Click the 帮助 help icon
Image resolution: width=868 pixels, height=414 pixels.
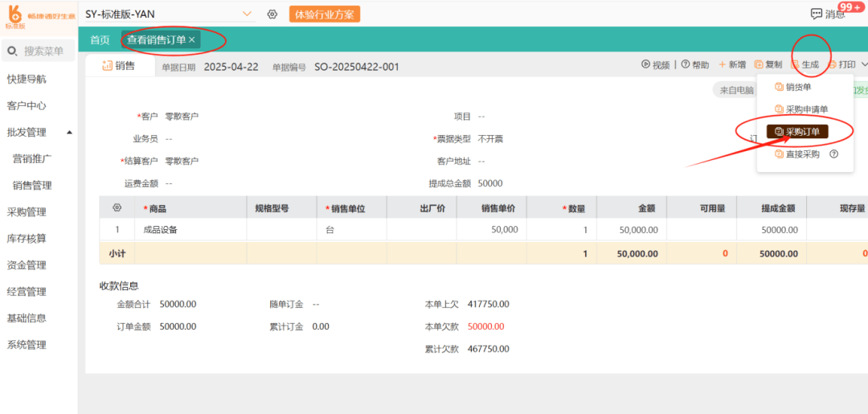pyautogui.click(x=686, y=65)
